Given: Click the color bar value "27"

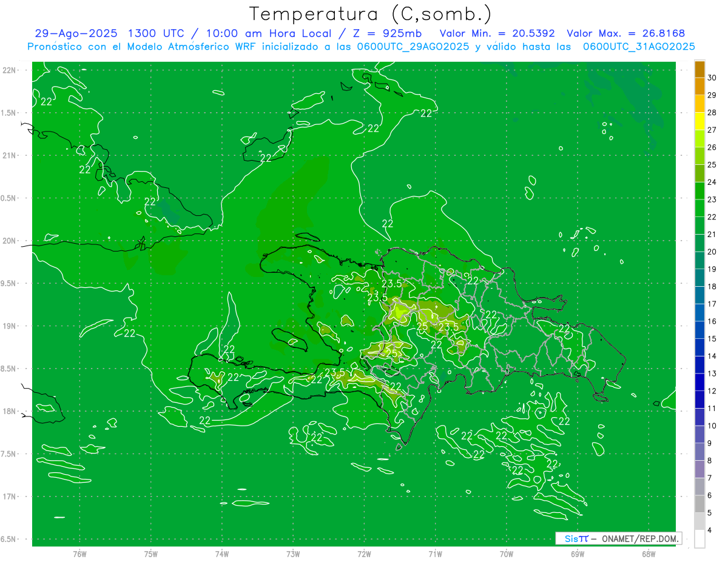Looking at the screenshot, I should click(x=712, y=130).
